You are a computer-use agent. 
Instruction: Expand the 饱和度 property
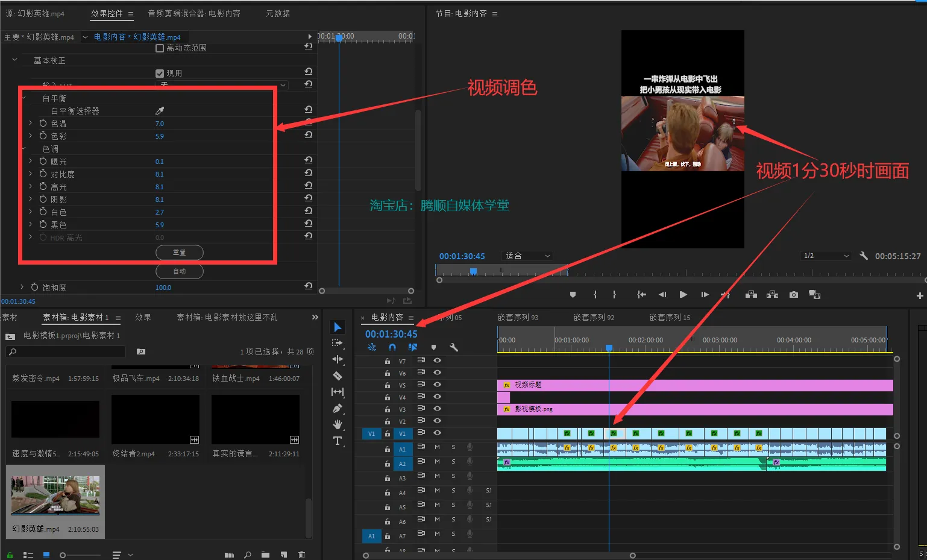22,288
